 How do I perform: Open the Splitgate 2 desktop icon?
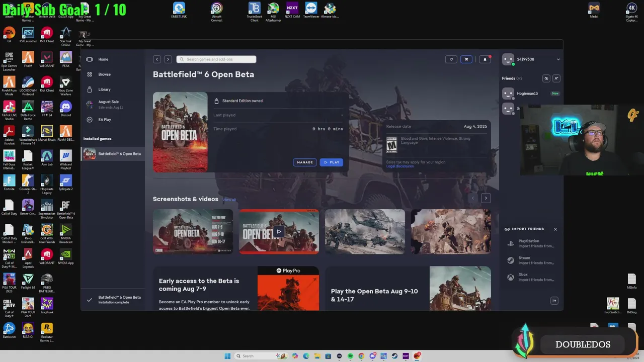pyautogui.click(x=66, y=183)
